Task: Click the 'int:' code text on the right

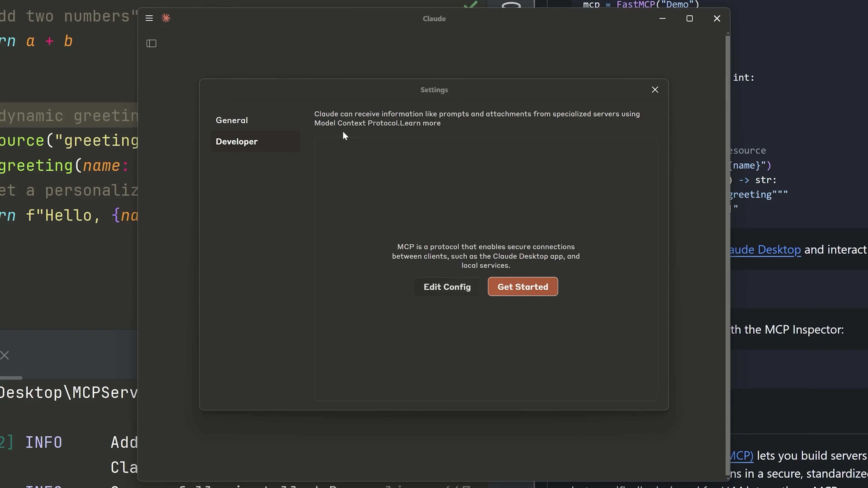Action: tap(744, 77)
